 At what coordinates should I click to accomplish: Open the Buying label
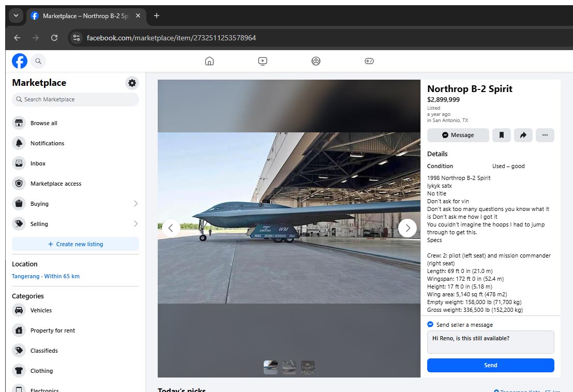point(39,204)
